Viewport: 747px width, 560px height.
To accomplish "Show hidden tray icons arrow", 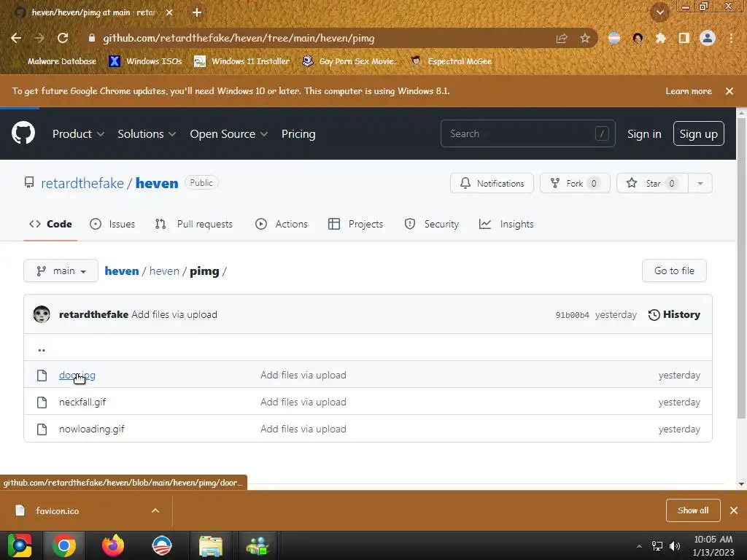I will pyautogui.click(x=639, y=546).
